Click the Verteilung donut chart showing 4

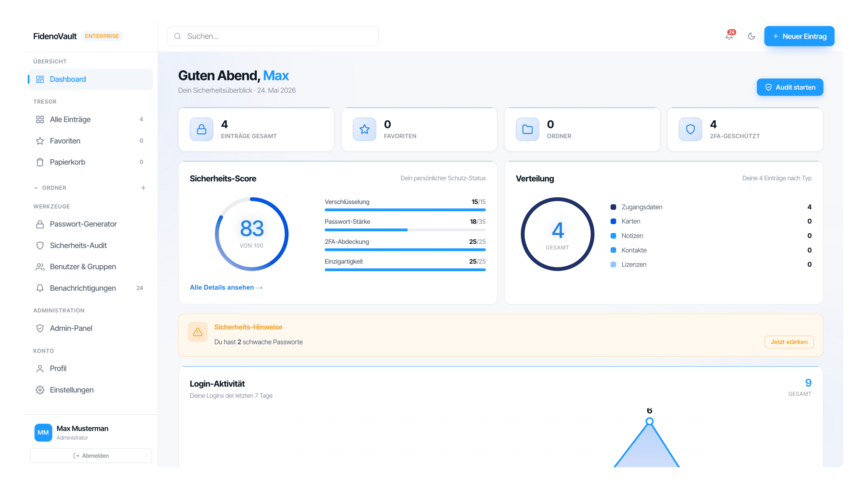click(x=557, y=234)
